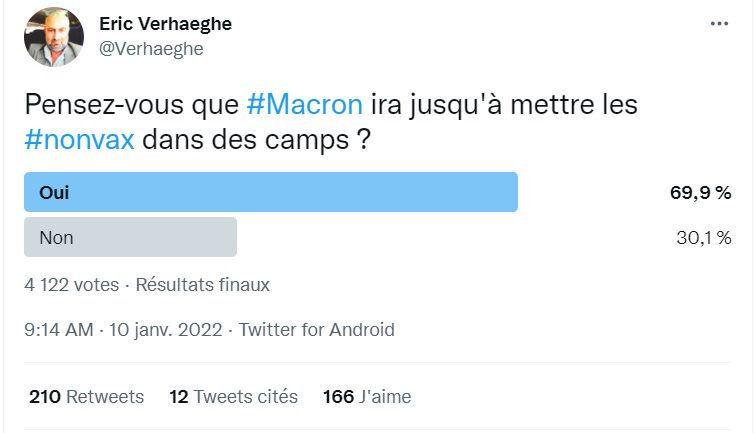756x433 pixels.
Task: Follow the #Macron hashtag
Action: click(305, 104)
